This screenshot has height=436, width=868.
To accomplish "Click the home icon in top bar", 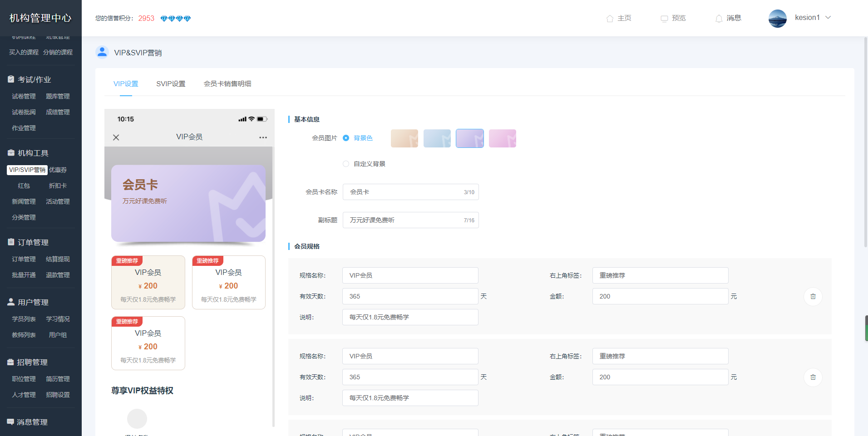I will (610, 19).
